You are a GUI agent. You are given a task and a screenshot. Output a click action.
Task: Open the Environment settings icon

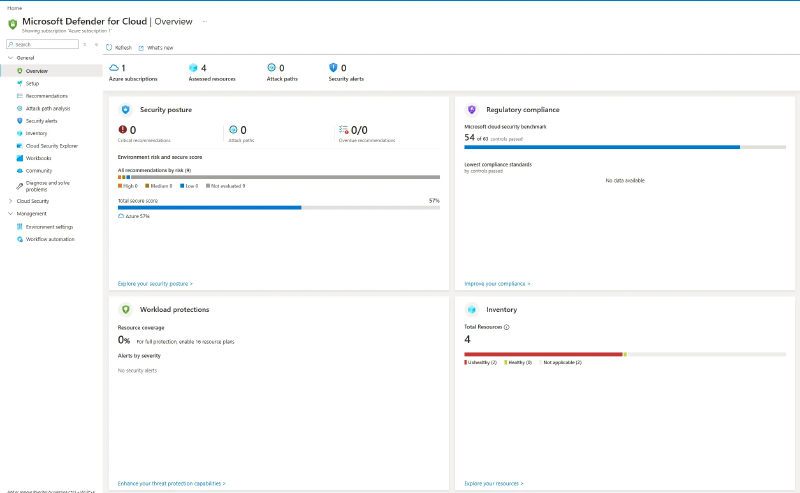point(20,227)
